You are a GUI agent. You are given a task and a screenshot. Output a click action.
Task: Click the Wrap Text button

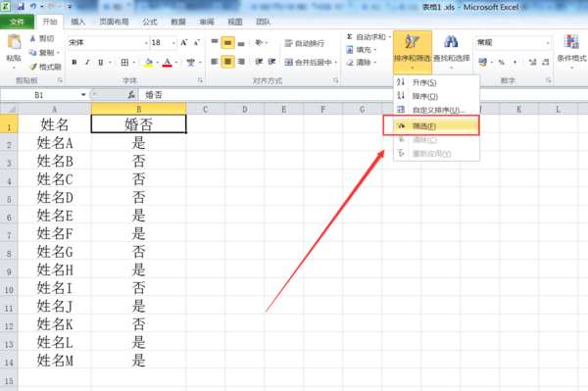[x=305, y=43]
